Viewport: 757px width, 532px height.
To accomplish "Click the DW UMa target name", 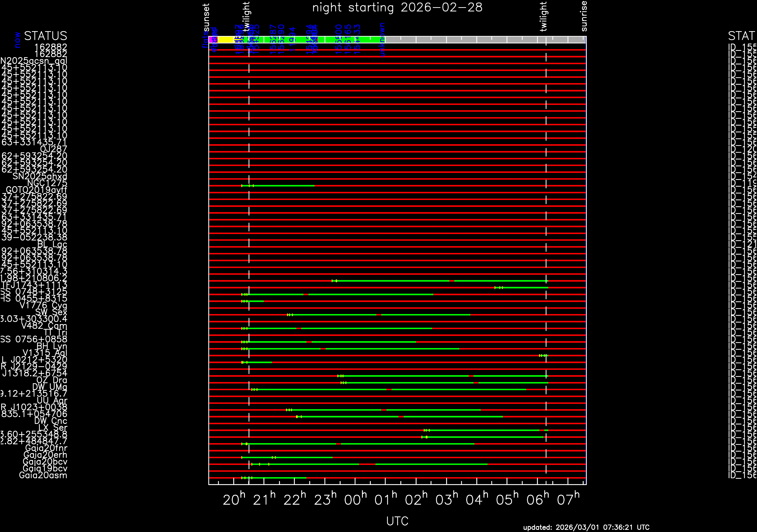I will tap(50, 387).
